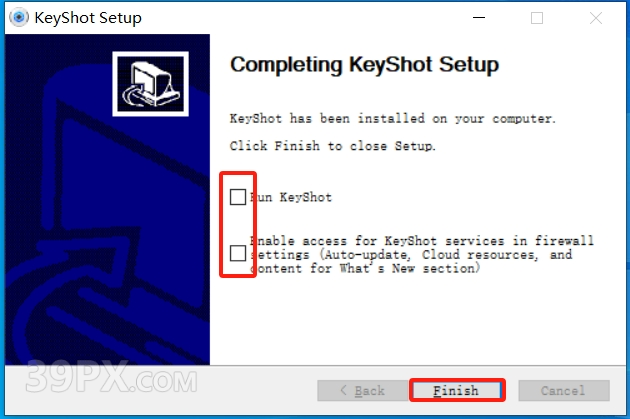The height and width of the screenshot is (419, 630).
Task: Click the Cancel button
Action: (x=564, y=390)
